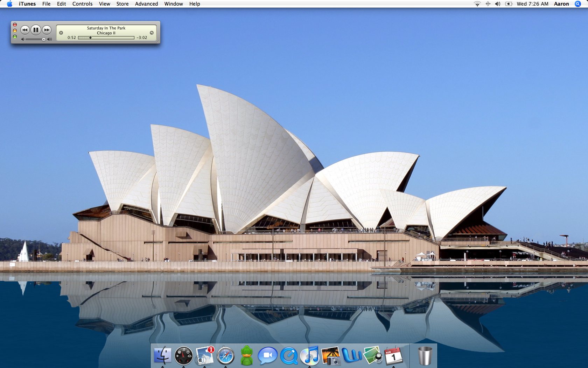Launch Dashboard from the Dock
This screenshot has width=588, height=368.
tap(183, 356)
